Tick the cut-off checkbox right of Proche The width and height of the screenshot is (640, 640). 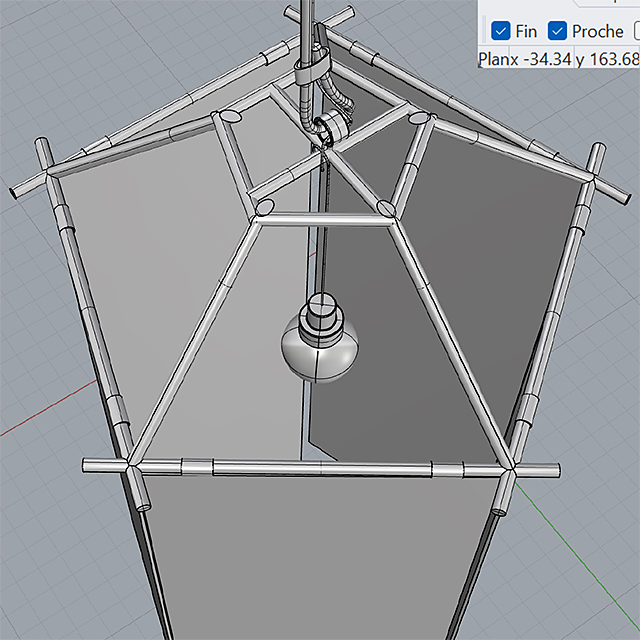(635, 31)
